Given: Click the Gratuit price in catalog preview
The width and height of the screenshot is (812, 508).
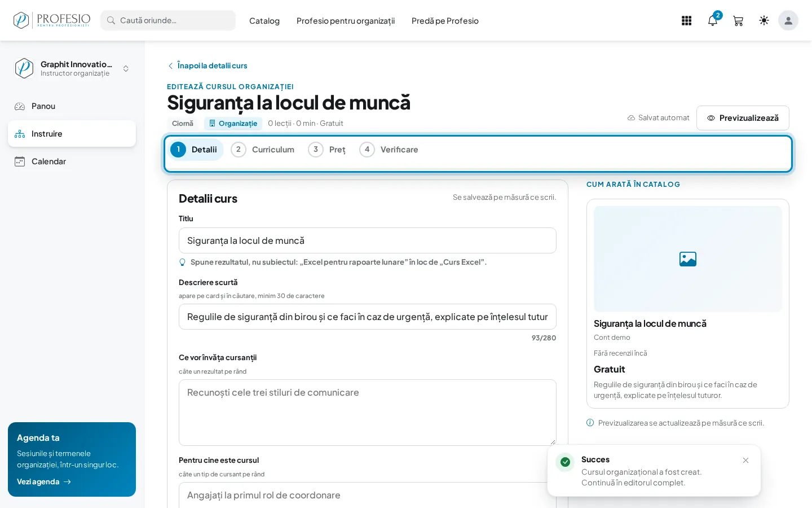Looking at the screenshot, I should click(610, 369).
